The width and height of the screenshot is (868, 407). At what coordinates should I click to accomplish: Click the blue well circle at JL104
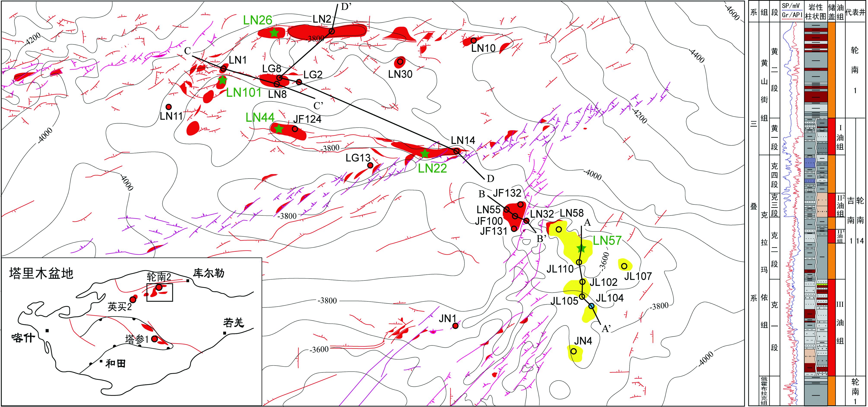591,306
